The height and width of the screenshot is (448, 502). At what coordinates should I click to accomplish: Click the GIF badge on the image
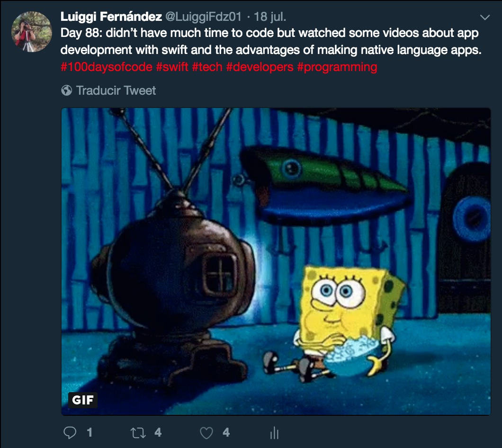coord(82,400)
